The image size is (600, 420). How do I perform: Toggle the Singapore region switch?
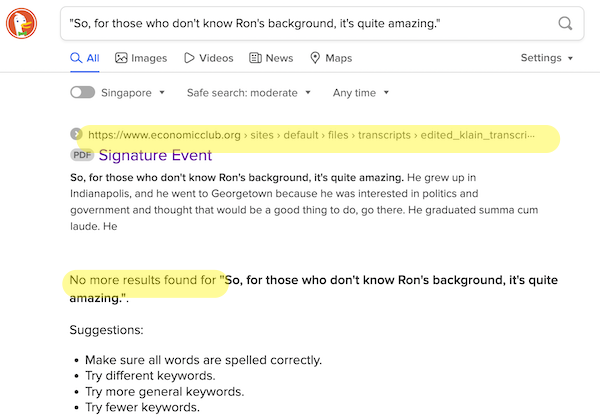click(83, 92)
